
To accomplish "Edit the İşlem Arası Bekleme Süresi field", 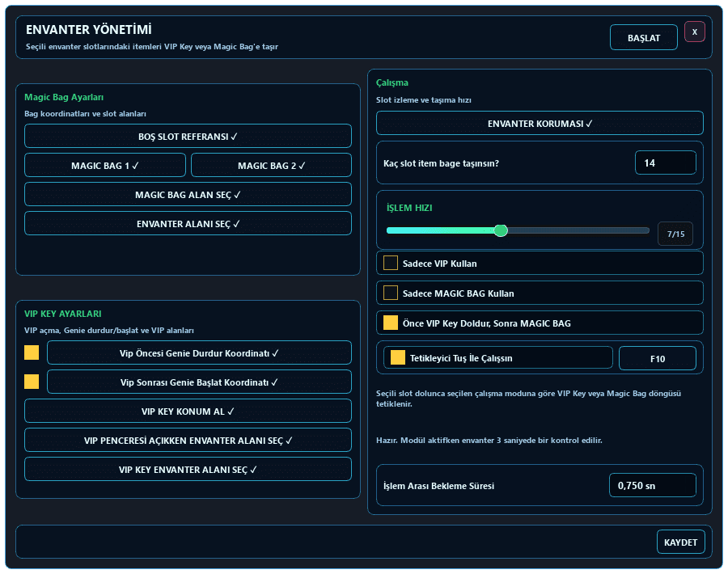I will pos(652,485).
